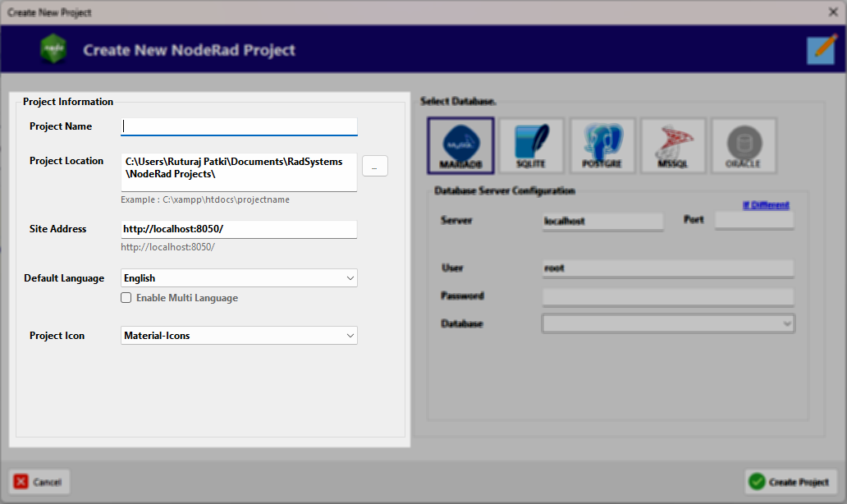Open the Project Icon dropdown
The height and width of the screenshot is (504, 847).
click(239, 336)
